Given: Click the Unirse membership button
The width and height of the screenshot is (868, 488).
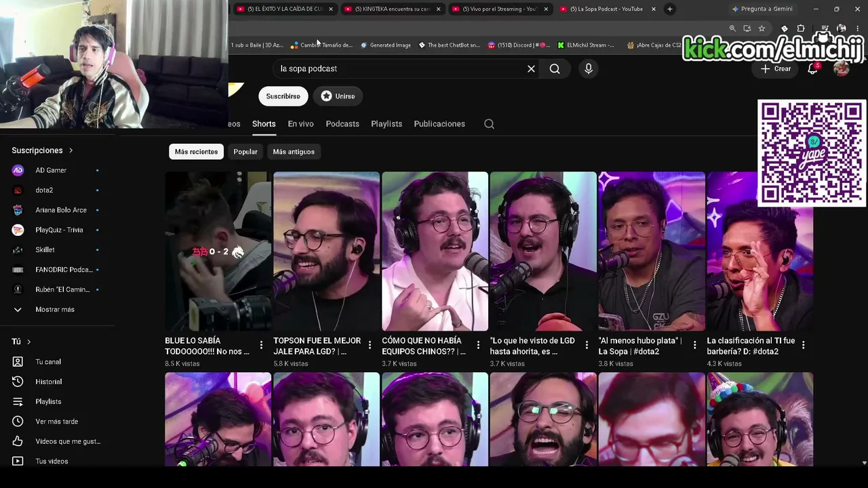Looking at the screenshot, I should [338, 96].
